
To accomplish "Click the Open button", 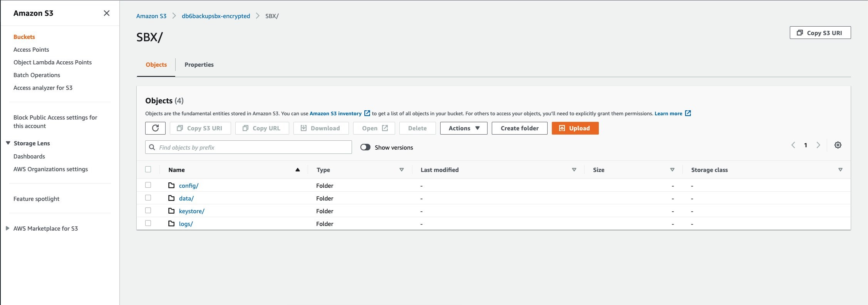I will [374, 128].
